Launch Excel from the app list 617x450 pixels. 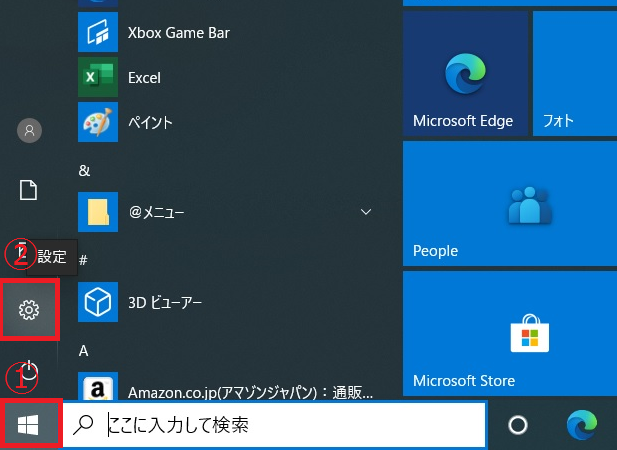pyautogui.click(x=98, y=77)
